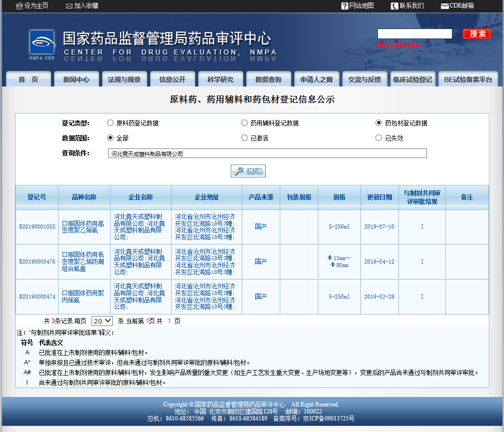Go to the 临床试验登记 tab
Image resolution: width=504 pixels, height=432 pixels.
[413, 79]
